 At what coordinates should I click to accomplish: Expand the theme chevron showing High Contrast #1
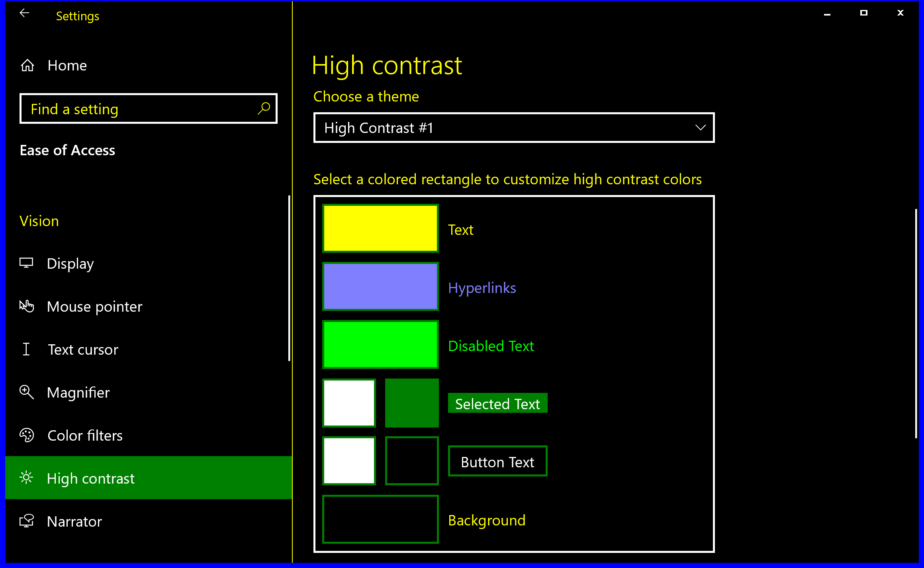[x=701, y=128]
